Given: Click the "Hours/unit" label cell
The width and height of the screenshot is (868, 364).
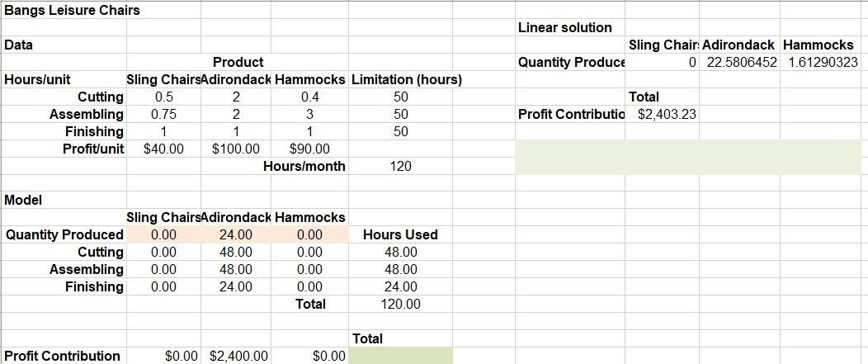Looking at the screenshot, I should pyautogui.click(x=38, y=79).
